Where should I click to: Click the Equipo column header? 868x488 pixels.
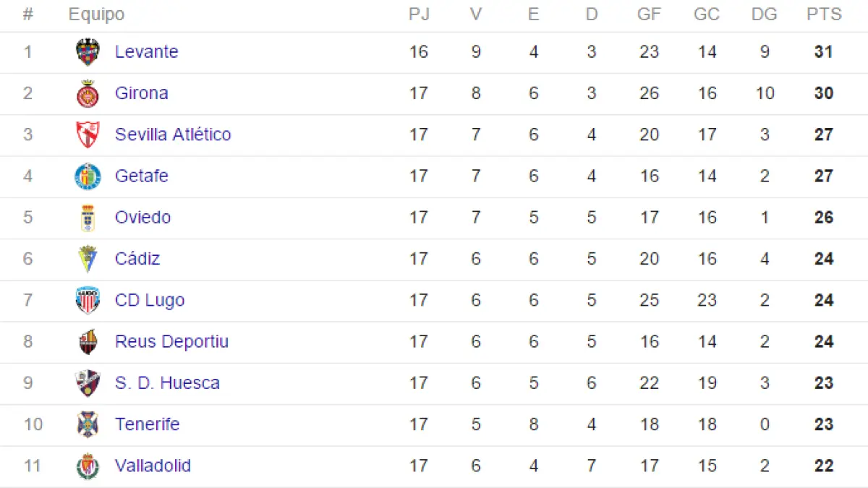[96, 14]
